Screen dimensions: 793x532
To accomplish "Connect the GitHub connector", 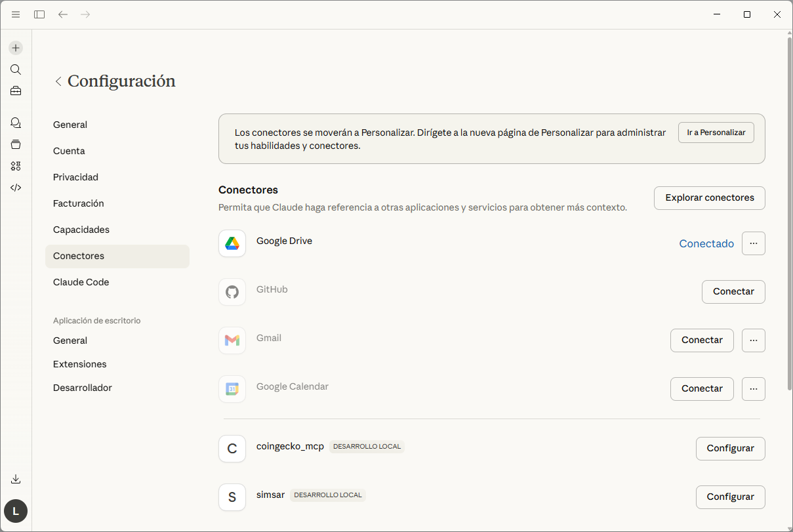I will click(x=733, y=292).
